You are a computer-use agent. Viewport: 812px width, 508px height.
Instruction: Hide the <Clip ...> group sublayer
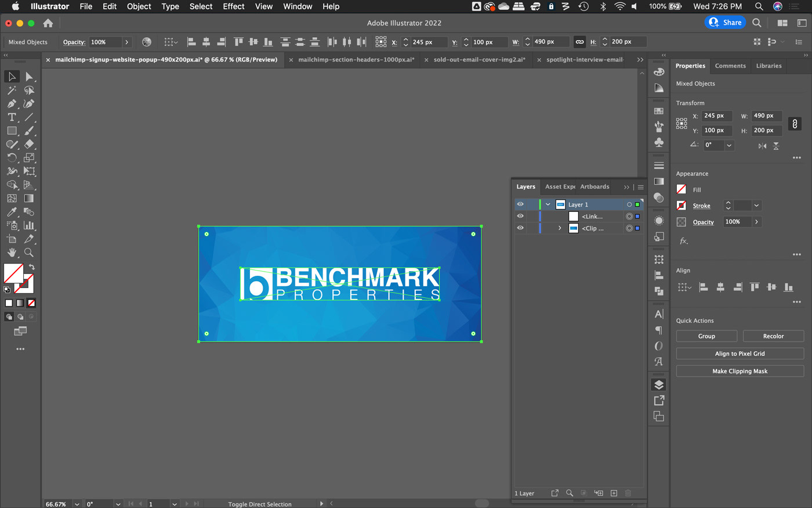point(520,228)
